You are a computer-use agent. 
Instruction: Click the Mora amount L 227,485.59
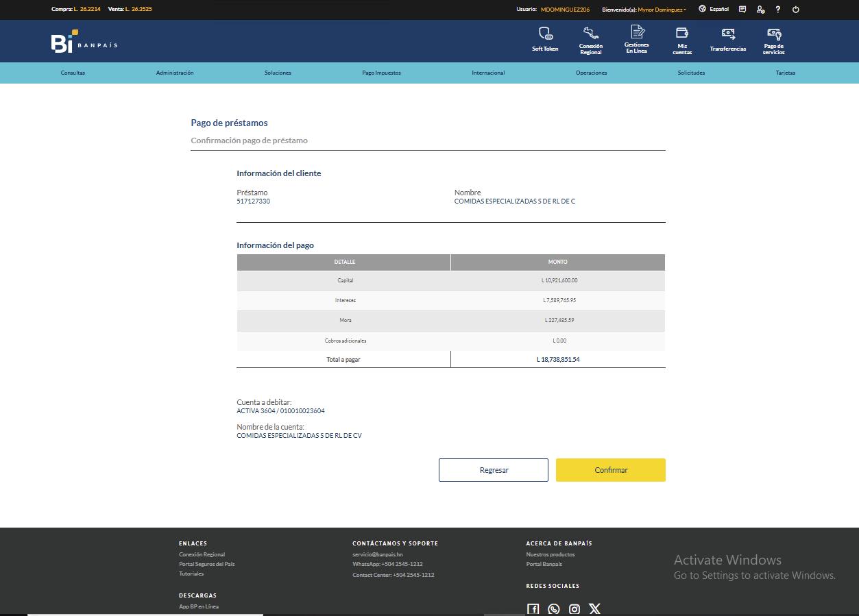coord(559,320)
